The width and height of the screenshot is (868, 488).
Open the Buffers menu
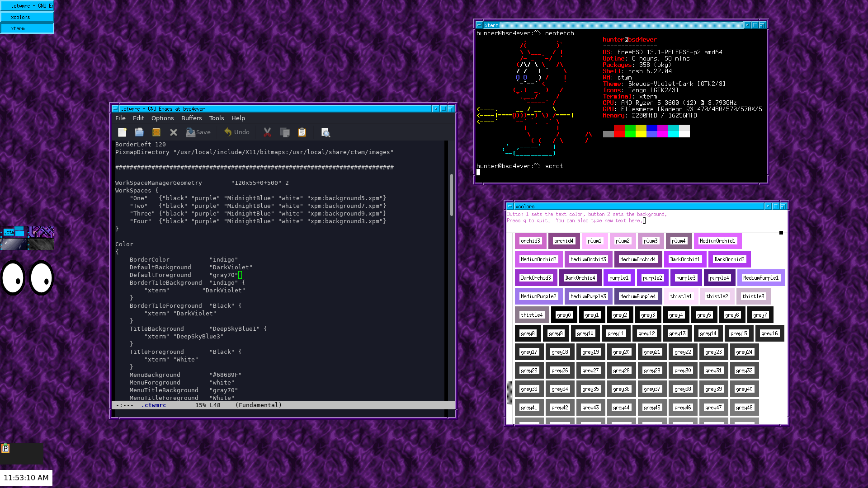(x=191, y=118)
